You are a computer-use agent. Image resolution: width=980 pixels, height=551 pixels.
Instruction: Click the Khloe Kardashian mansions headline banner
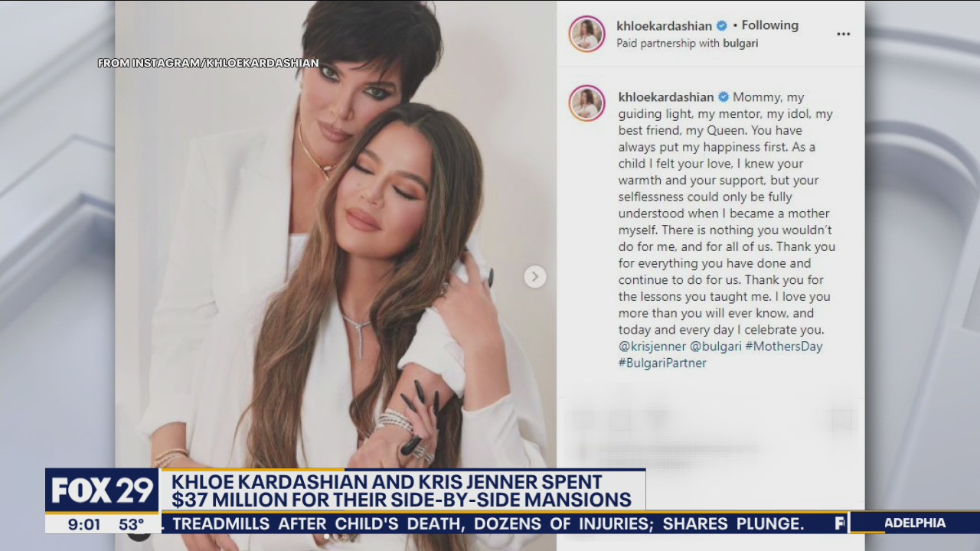point(403,491)
